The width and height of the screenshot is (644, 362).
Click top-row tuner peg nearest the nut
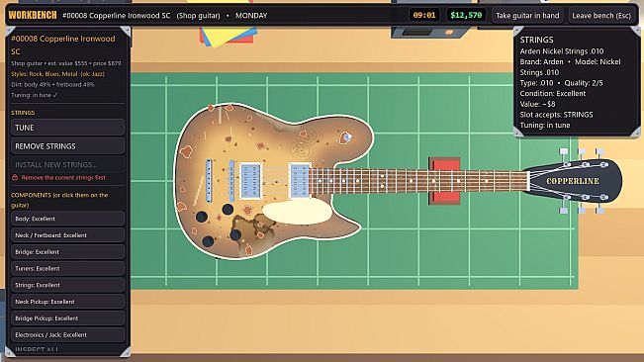pyautogui.click(x=564, y=152)
